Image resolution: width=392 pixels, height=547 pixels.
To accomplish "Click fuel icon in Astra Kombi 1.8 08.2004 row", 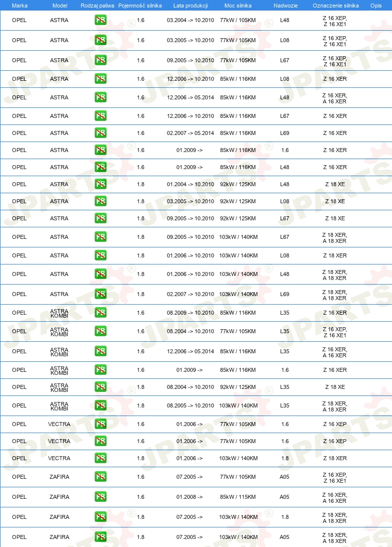I will point(101,387).
